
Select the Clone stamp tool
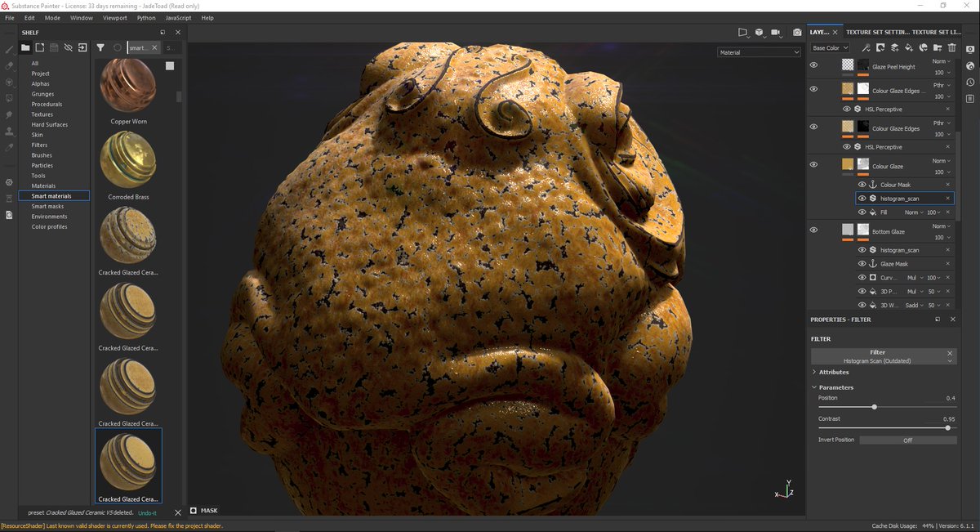click(9, 131)
